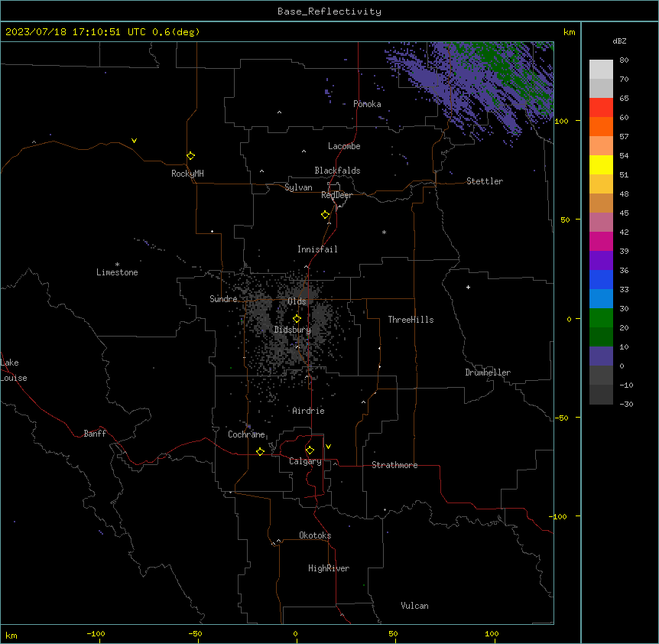Click the Okotoks label
Screen dimensions: 659x644
pos(315,535)
